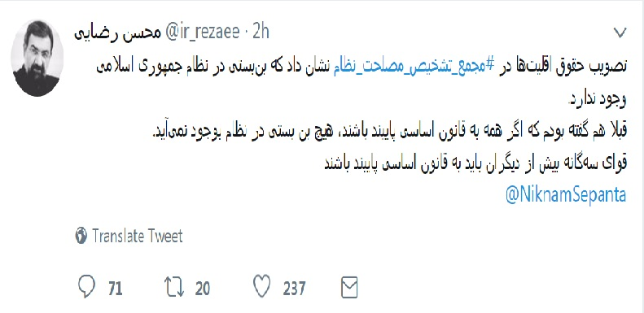The height and width of the screenshot is (313, 644).
Task: Open the 2h timestamp permalink
Action: tap(261, 32)
